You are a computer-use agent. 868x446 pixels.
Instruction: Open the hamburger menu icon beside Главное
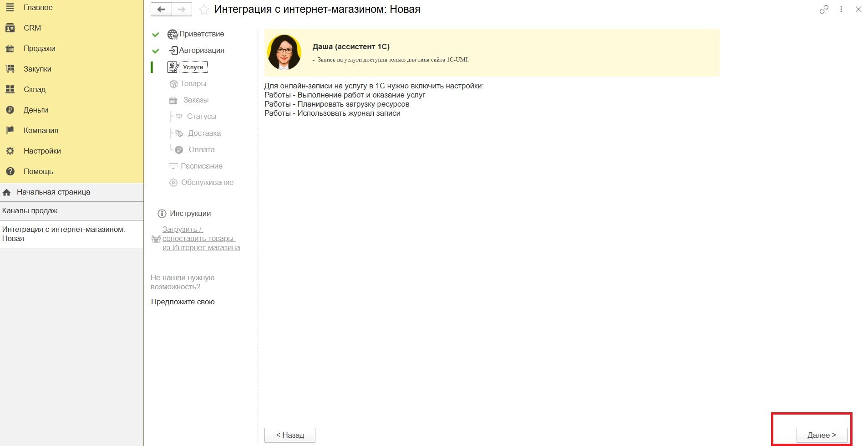coord(10,7)
